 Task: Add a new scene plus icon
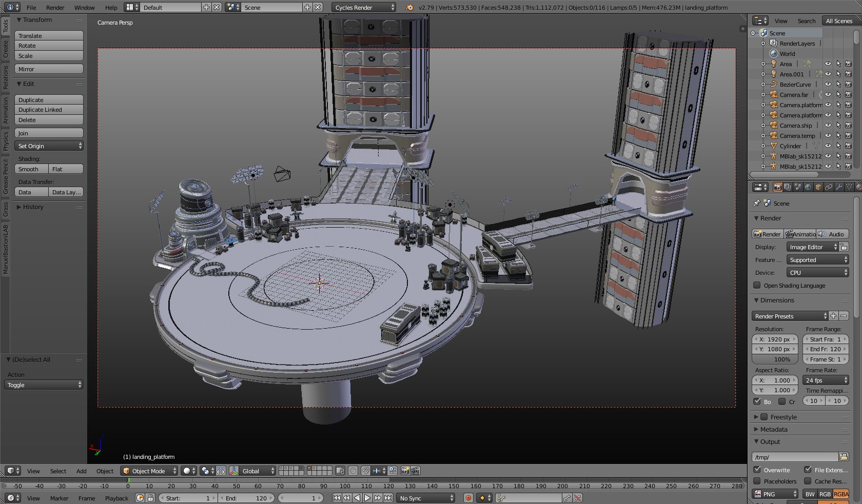[307, 7]
